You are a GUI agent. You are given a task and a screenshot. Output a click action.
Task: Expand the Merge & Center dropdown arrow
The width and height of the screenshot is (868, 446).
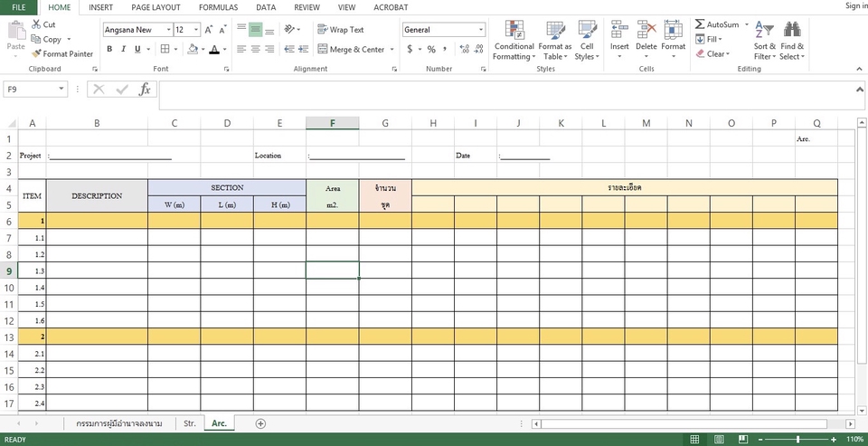[392, 50]
